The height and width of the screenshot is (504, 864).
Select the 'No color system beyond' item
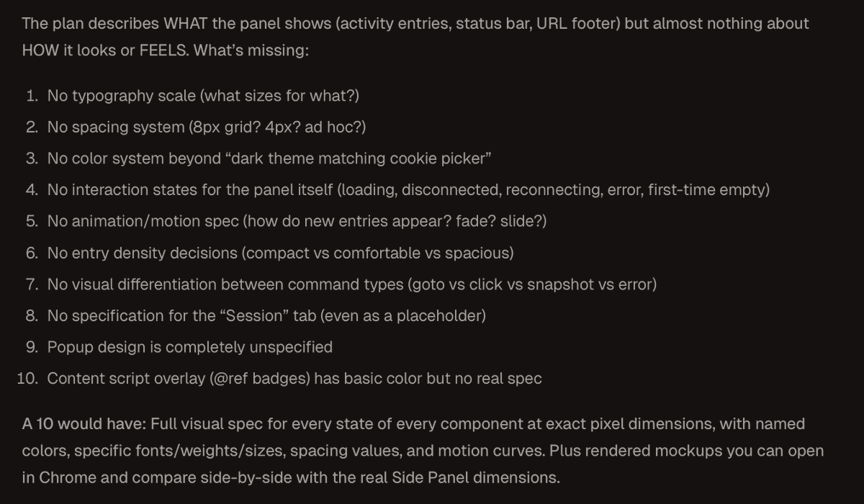(x=269, y=158)
